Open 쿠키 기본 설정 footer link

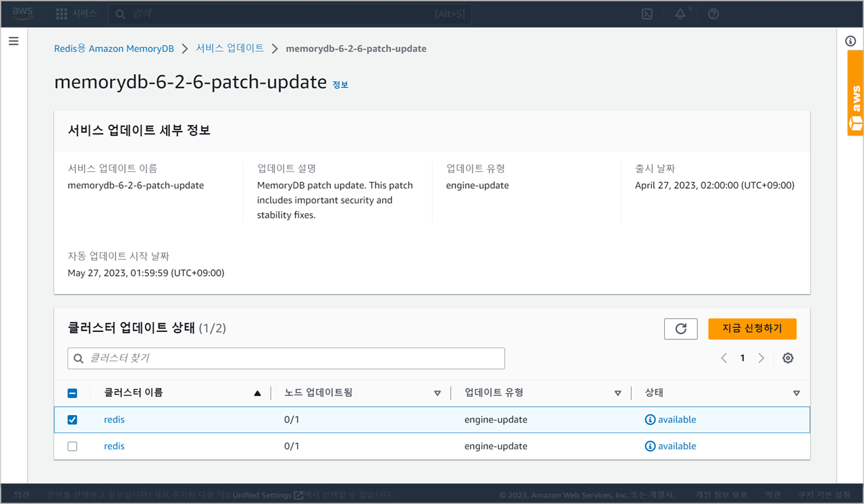[824, 495]
